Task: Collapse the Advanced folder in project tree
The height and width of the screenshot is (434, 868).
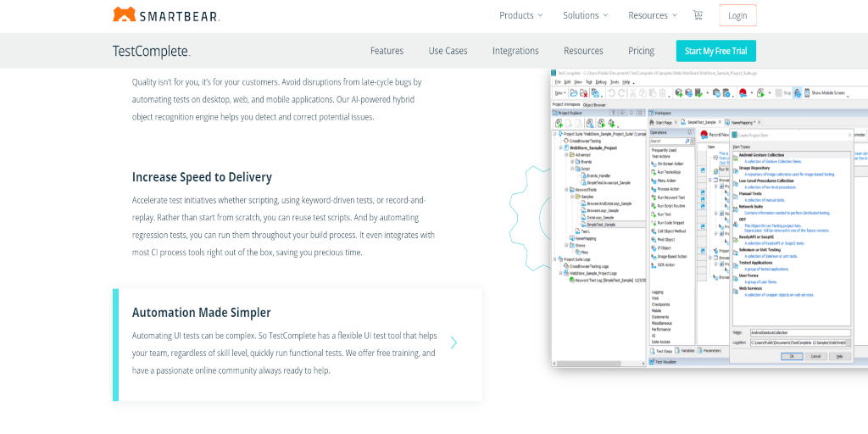Action: (566, 154)
